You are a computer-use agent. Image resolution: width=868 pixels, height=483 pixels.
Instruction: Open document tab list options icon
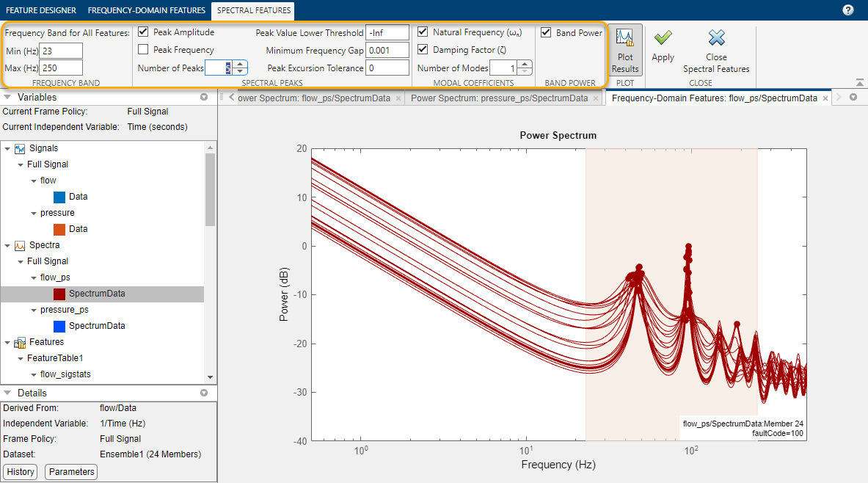[853, 98]
